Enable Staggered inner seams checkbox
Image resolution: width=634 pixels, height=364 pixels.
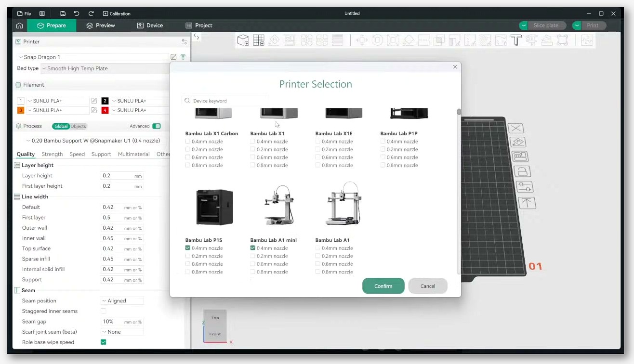click(104, 311)
